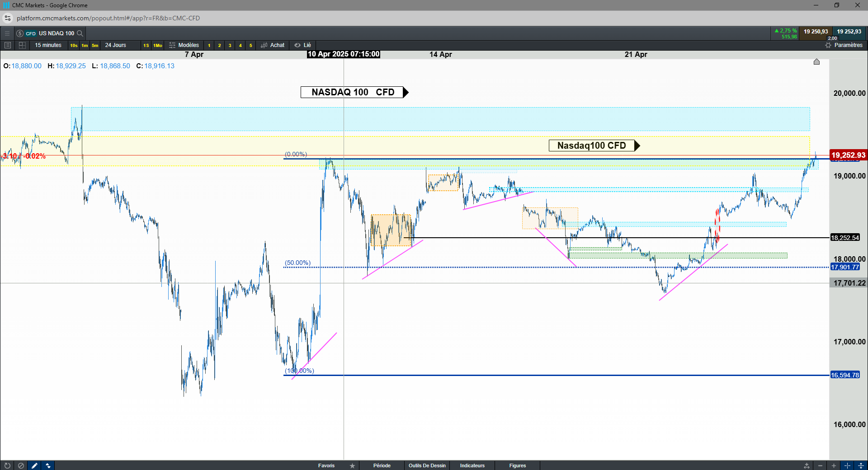Open the 24 Jours range dropdown

click(x=116, y=45)
